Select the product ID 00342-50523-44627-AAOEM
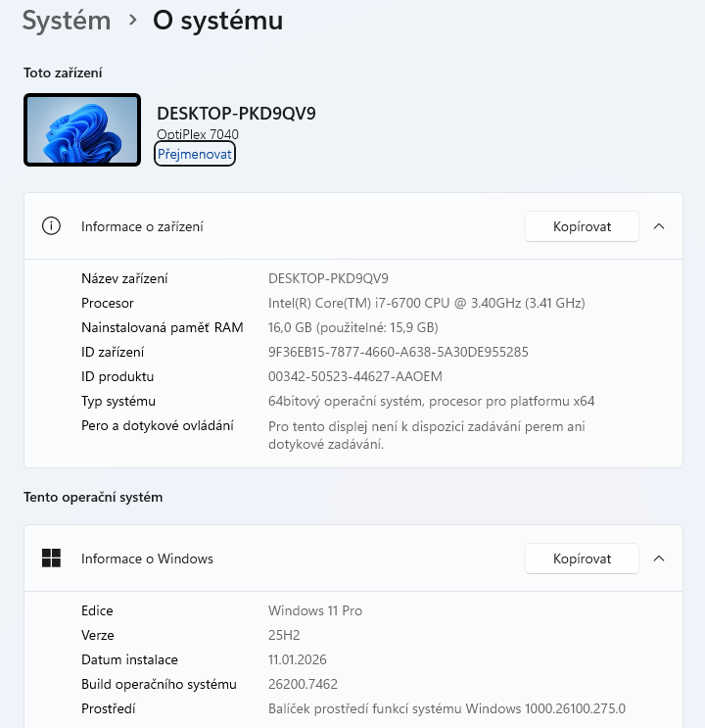 (x=355, y=376)
